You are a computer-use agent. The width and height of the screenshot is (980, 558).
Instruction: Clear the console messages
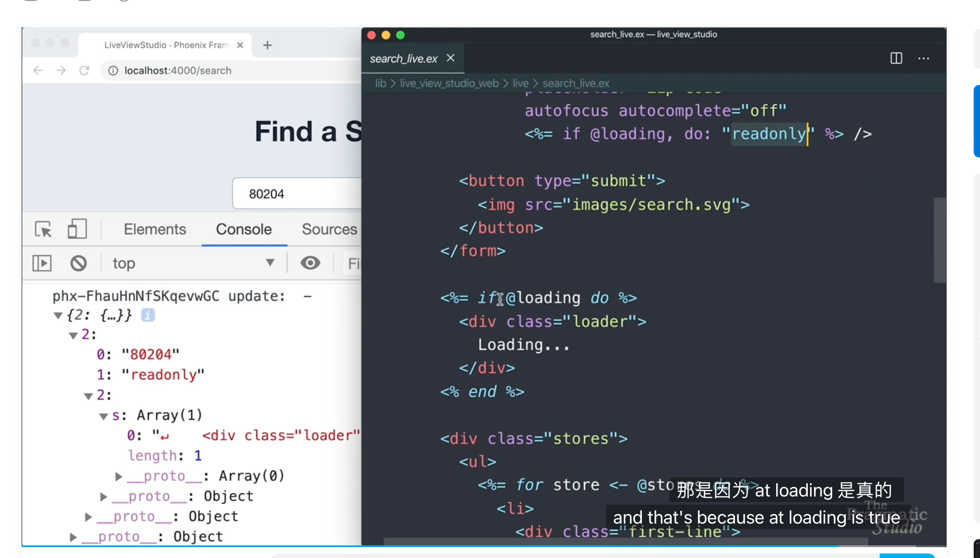(78, 263)
